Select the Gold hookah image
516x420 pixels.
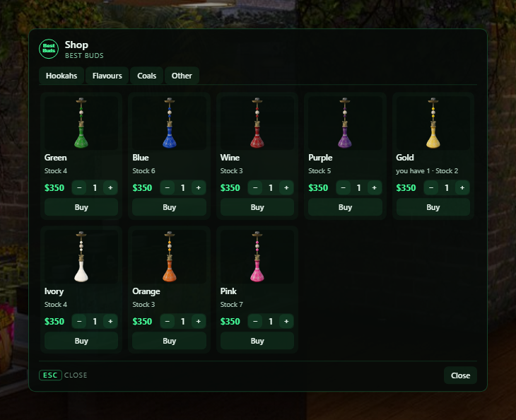433,123
